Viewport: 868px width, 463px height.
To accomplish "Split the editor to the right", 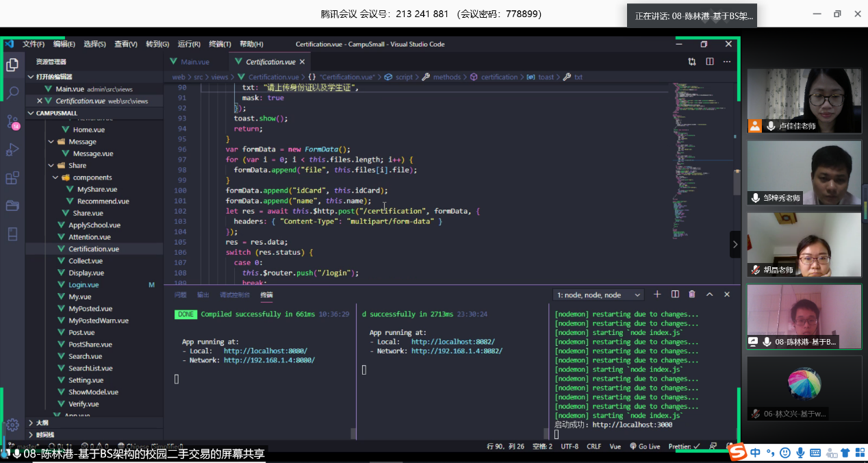I will [710, 62].
